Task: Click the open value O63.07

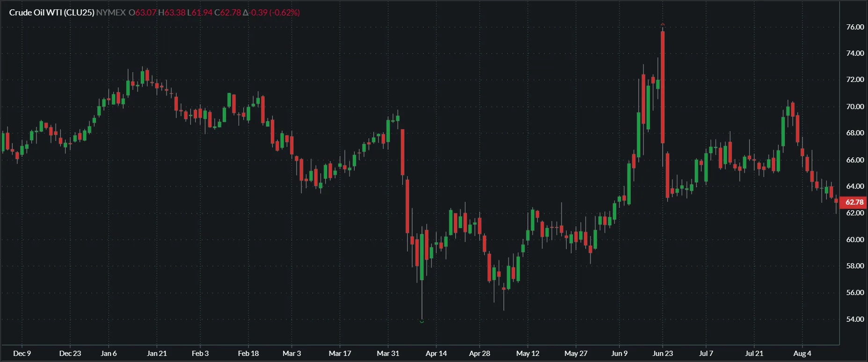Action: click(142, 13)
